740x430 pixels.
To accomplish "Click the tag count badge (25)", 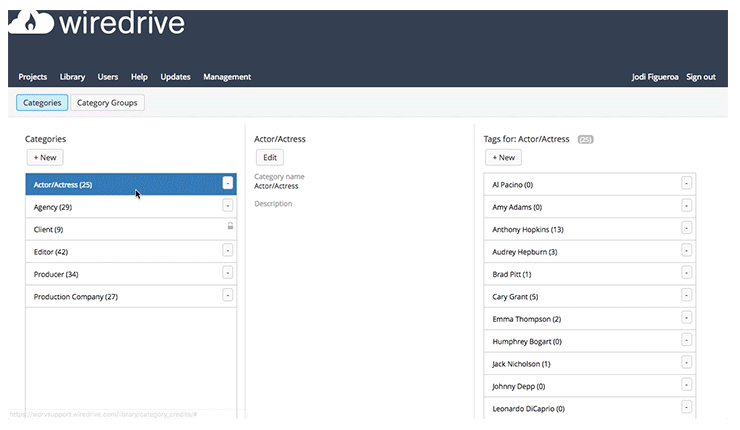I will [x=585, y=139].
